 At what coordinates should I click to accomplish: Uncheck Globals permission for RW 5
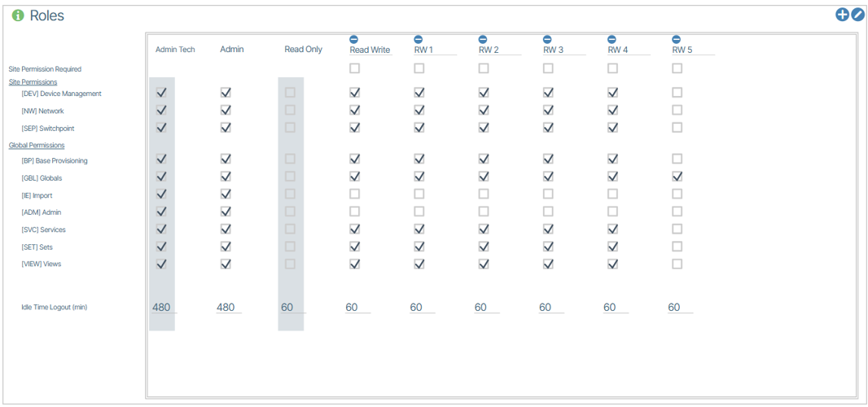(677, 177)
